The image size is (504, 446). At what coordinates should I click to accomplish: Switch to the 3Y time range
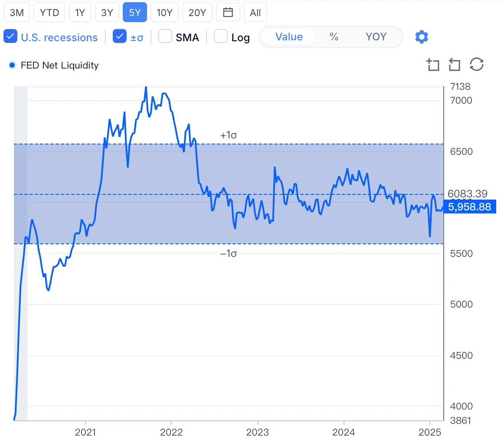click(107, 13)
